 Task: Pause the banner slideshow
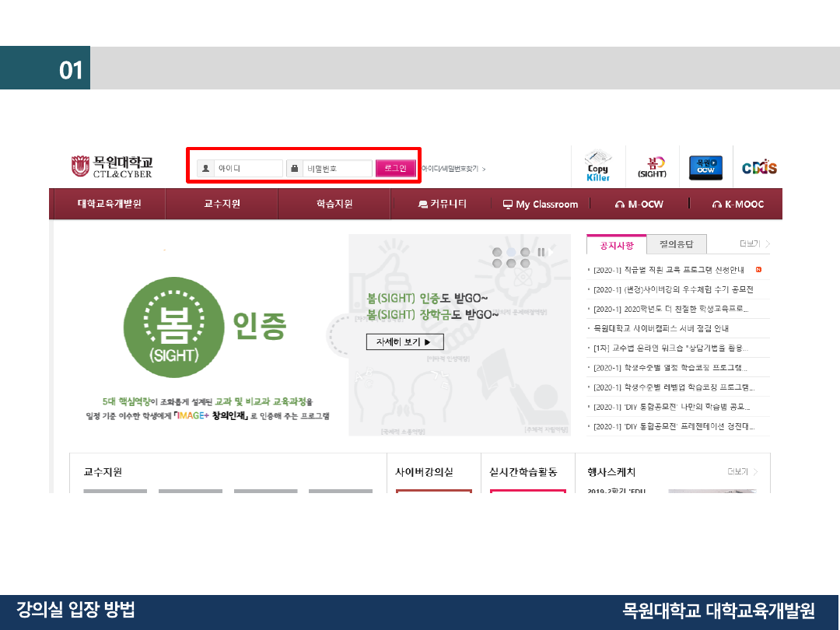(x=541, y=252)
